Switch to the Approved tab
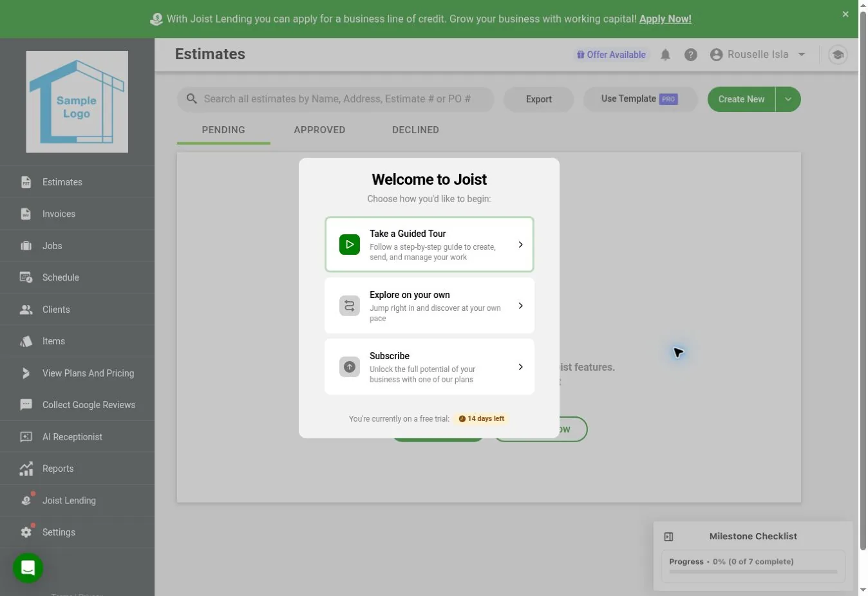The width and height of the screenshot is (868, 596). coord(319,130)
